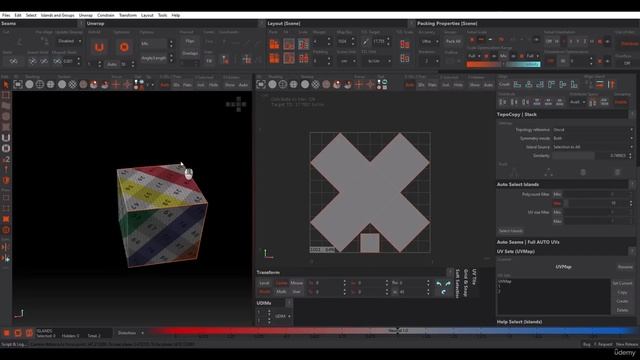Viewport: 640px width, 360px height.
Task: Click the U unfold tool in left sidebar
Action: pos(6,138)
